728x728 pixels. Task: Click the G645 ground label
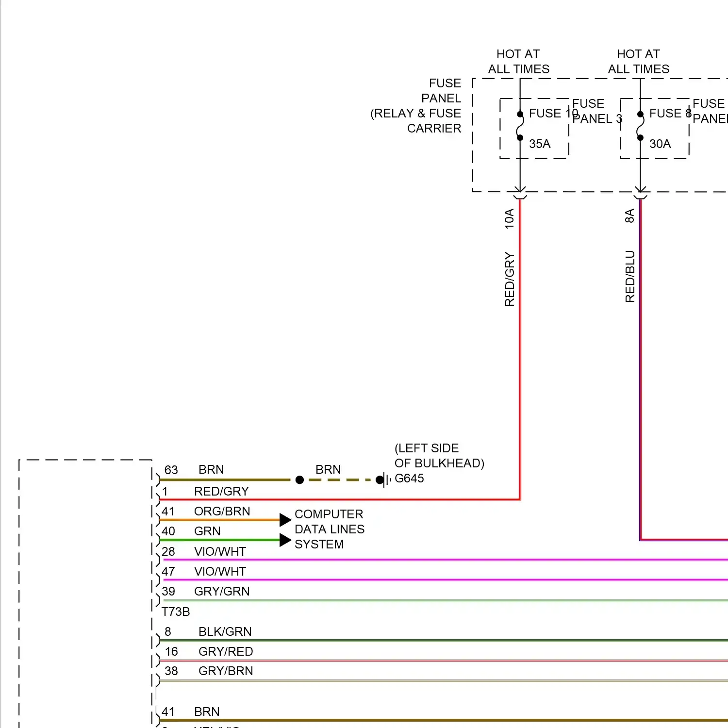(x=409, y=479)
